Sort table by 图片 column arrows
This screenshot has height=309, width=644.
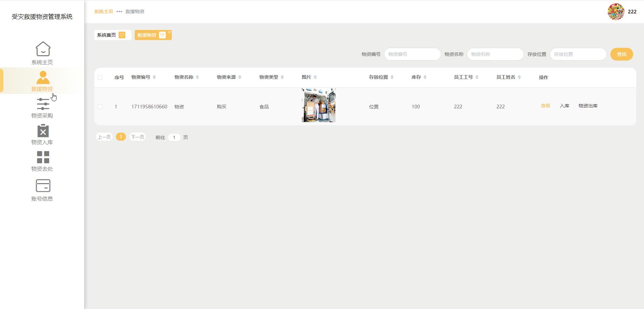tap(315, 77)
